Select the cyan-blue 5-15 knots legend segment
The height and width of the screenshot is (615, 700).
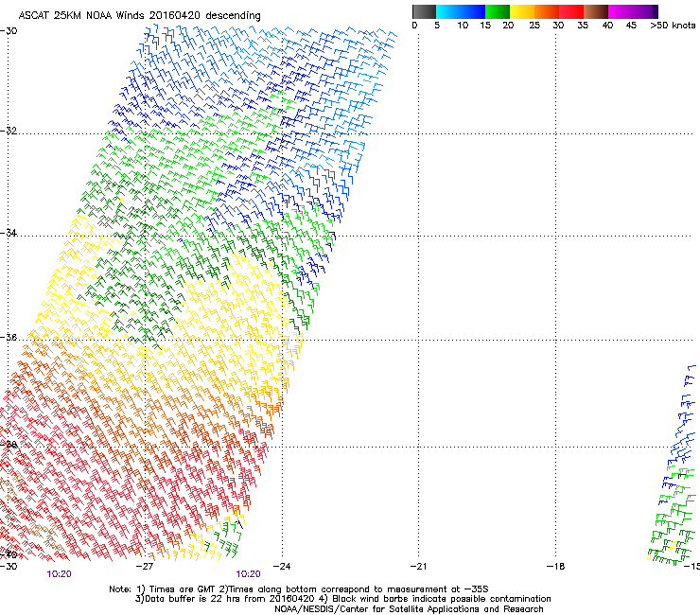(x=461, y=11)
